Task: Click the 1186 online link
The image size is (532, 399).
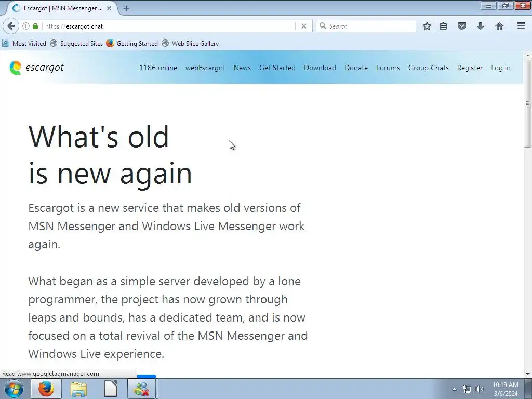Action: coord(158,68)
